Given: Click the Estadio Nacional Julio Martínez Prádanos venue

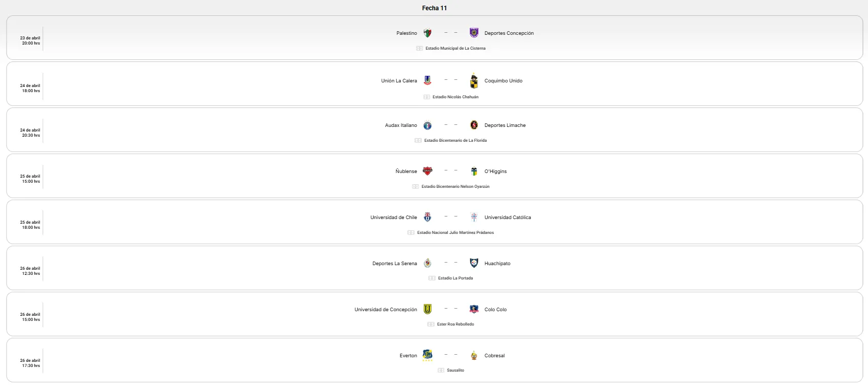Looking at the screenshot, I should coord(455,232).
